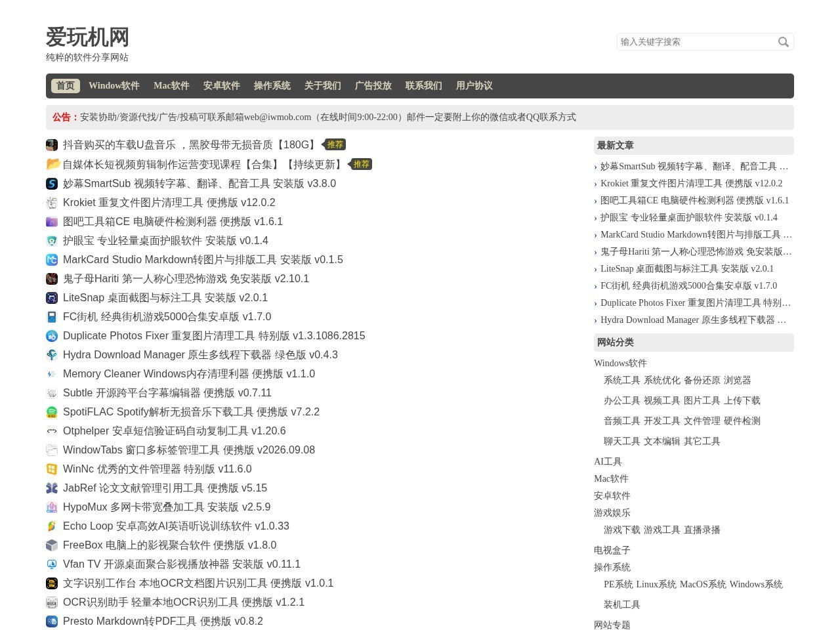Open 广告投放 navigation item
This screenshot has width=840, height=630.
coord(373,86)
